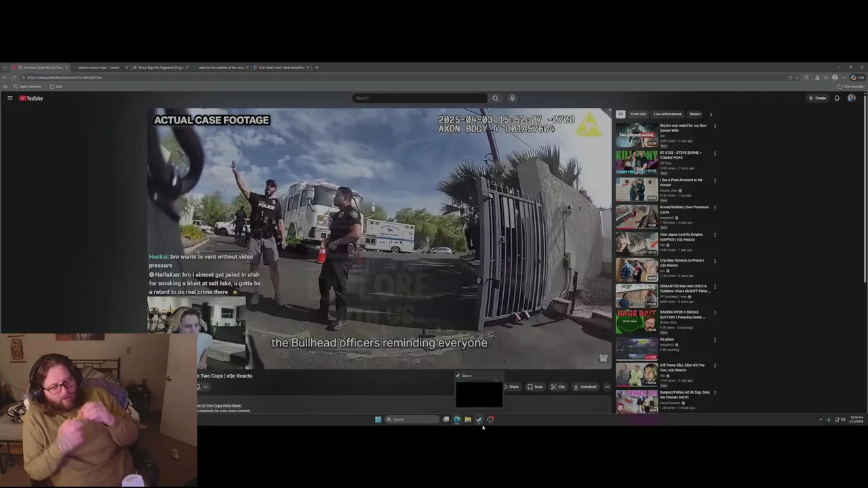Open 'KT #752 - STEVE BYRNE + TOMMY POPE' video
Image resolution: width=868 pixels, height=488 pixels.
(x=636, y=162)
